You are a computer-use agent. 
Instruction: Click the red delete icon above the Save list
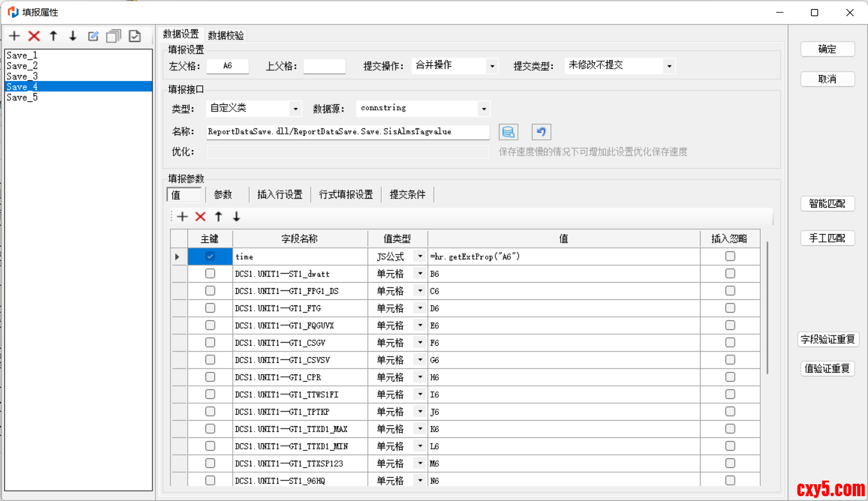point(34,36)
